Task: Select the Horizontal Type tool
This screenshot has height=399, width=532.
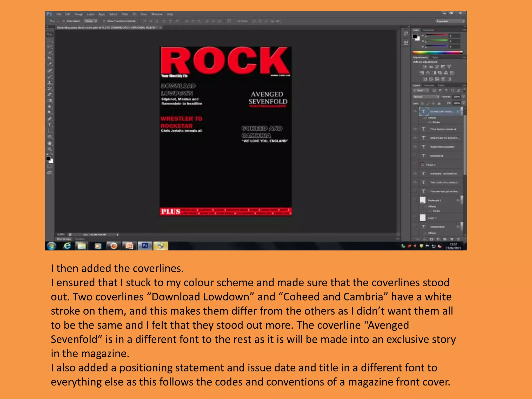Action: (50, 125)
